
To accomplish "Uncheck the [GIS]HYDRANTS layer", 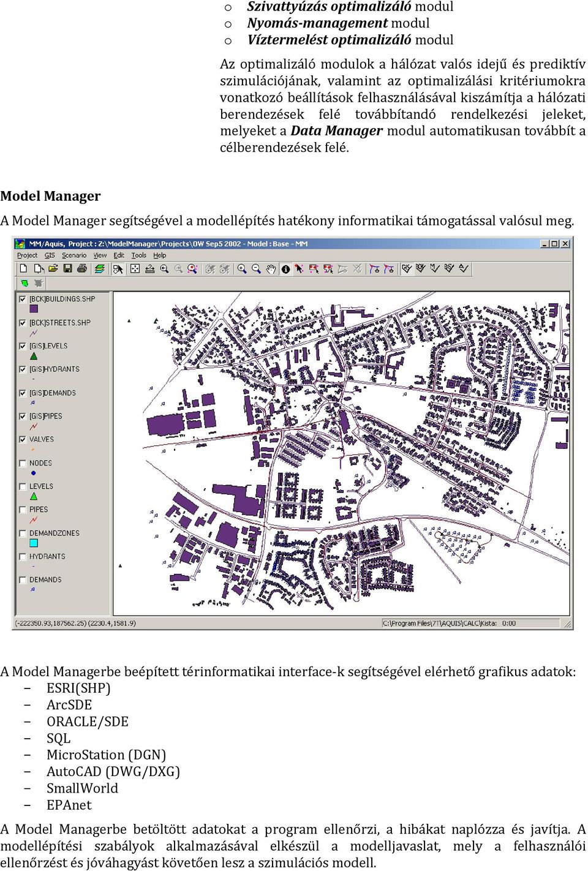I will pos(23,369).
